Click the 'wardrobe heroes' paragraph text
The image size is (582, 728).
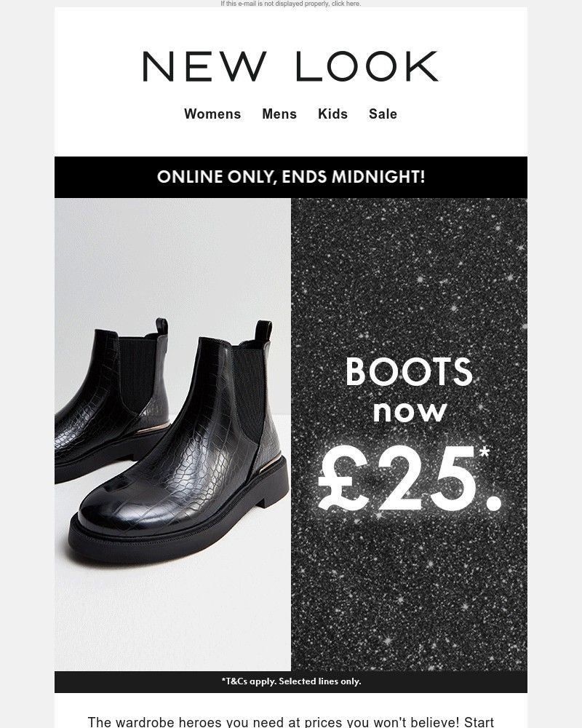click(x=291, y=722)
